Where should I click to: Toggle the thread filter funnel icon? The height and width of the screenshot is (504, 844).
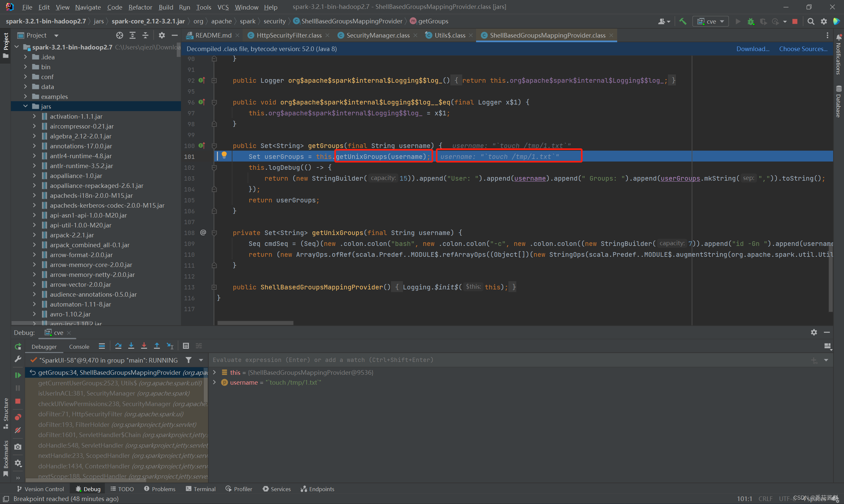(189, 360)
